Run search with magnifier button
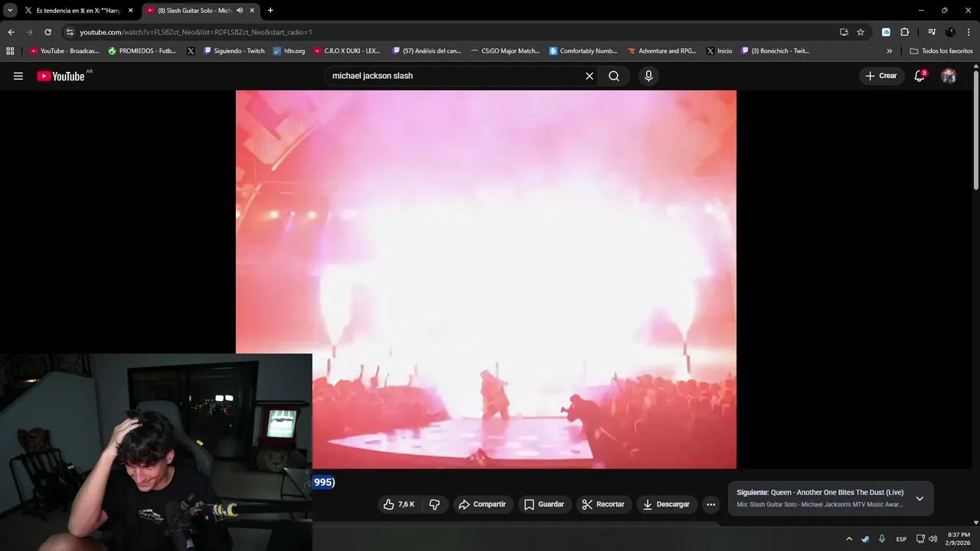This screenshot has height=551, width=980. [614, 76]
